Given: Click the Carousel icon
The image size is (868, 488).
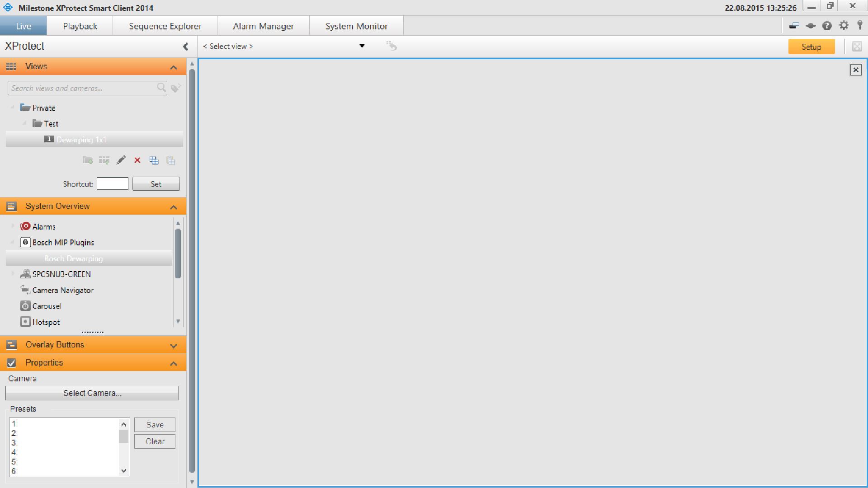Looking at the screenshot, I should click(x=25, y=306).
